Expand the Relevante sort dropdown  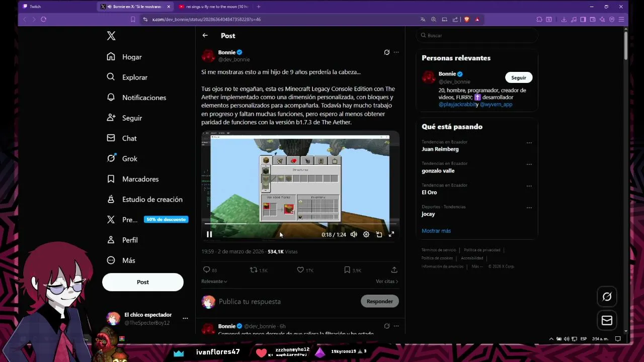click(214, 282)
